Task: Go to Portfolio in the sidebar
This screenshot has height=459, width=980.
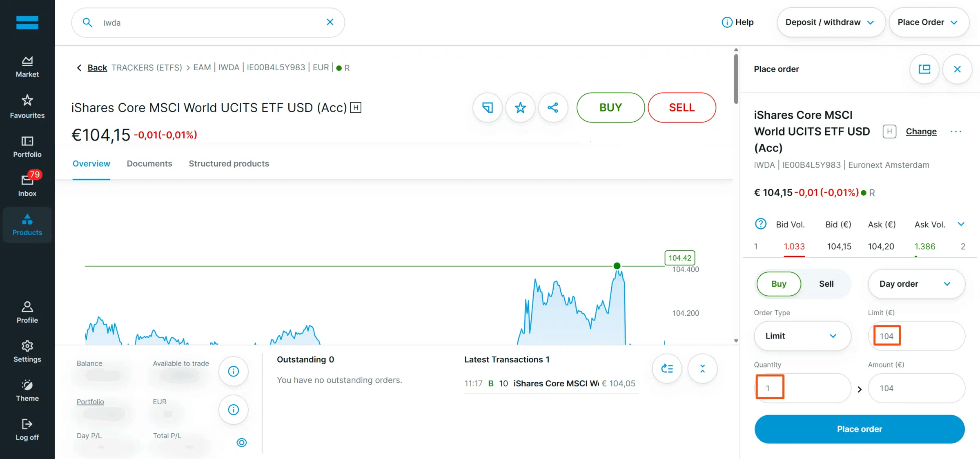Action: [27, 147]
